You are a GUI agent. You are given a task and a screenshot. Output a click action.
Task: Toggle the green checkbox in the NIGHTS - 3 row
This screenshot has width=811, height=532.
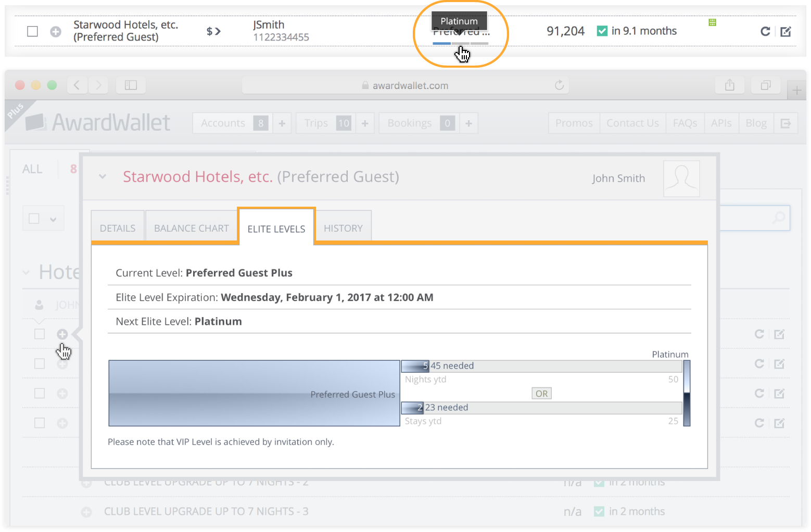click(600, 512)
